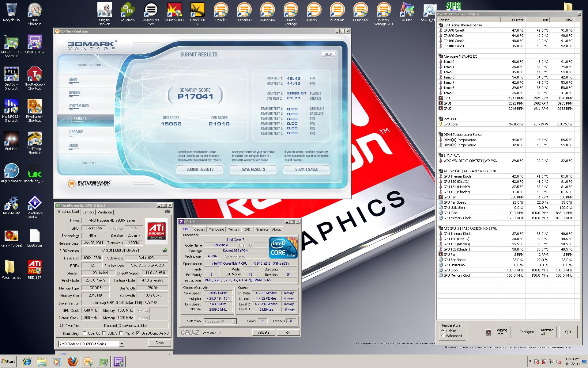Screen dimensions: 588x368
Task: Open the GPU selection dropdown in GPU-Z
Action: [x=122, y=344]
